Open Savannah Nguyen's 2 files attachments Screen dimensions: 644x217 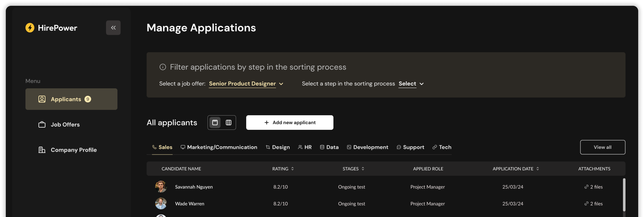pyautogui.click(x=593, y=187)
